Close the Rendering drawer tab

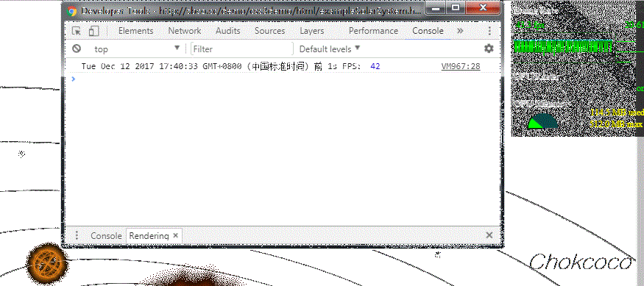click(175, 235)
